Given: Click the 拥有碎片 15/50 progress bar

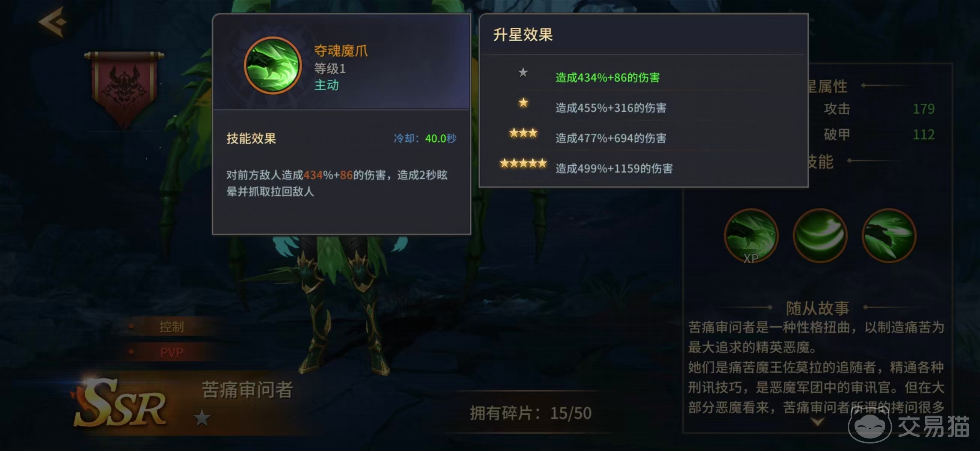Looking at the screenshot, I should point(530,413).
